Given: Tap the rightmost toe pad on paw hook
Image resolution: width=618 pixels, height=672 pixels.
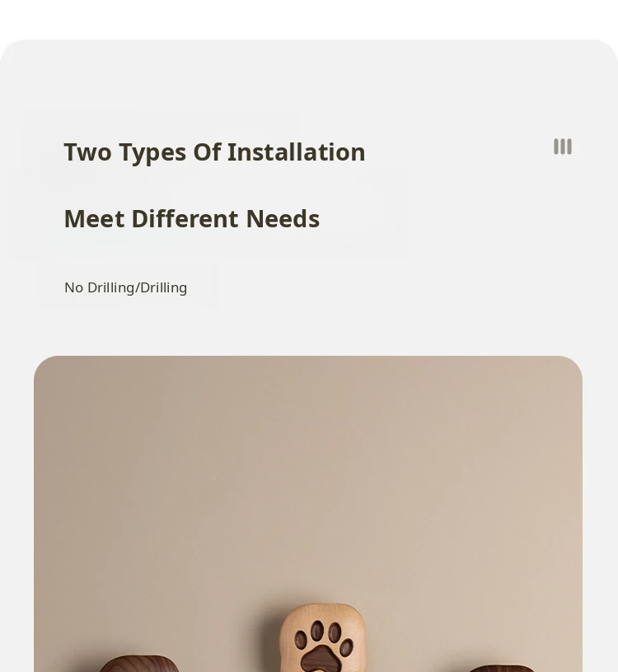Looking at the screenshot, I should [x=347, y=646].
